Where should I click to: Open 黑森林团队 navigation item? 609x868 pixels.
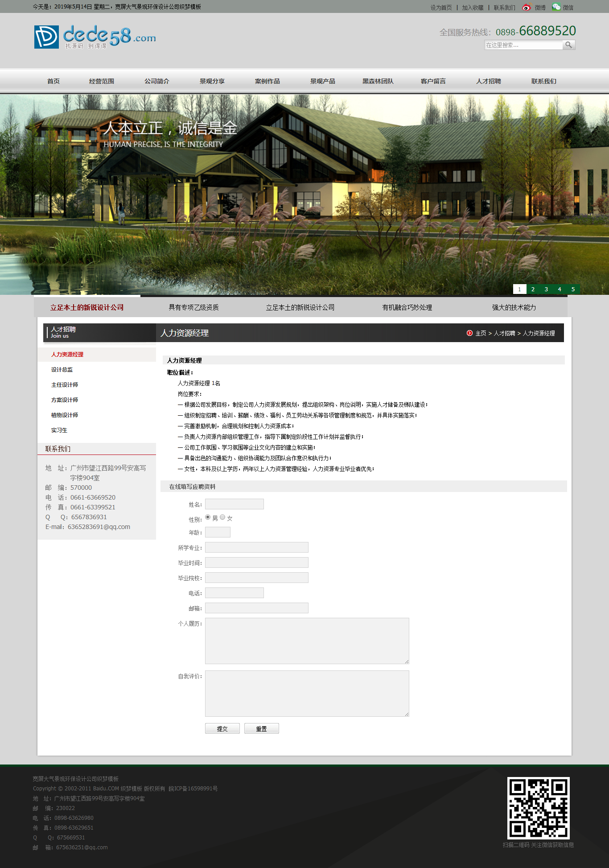[378, 81]
